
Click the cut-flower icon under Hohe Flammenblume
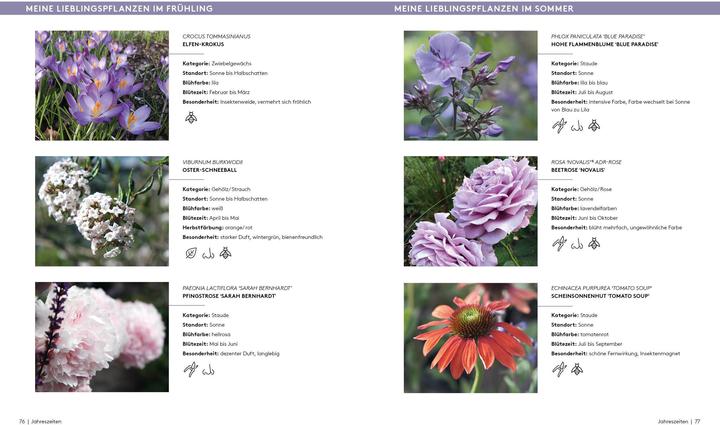(x=559, y=125)
